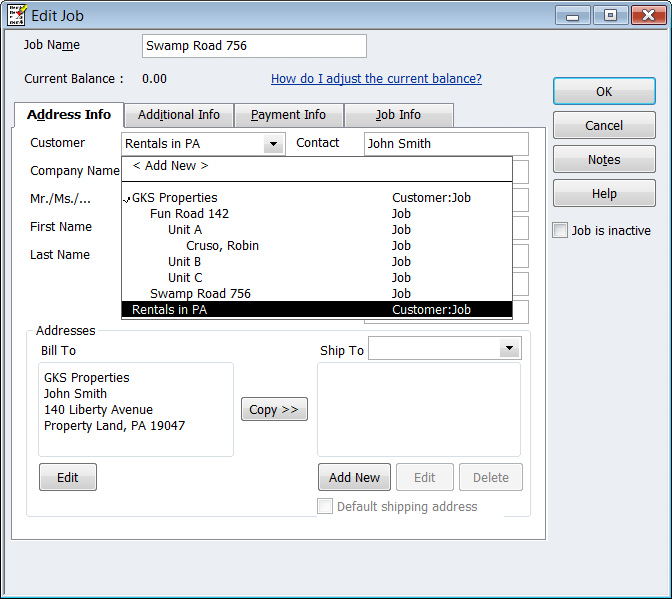Click the Copy >> address button

pyautogui.click(x=274, y=409)
